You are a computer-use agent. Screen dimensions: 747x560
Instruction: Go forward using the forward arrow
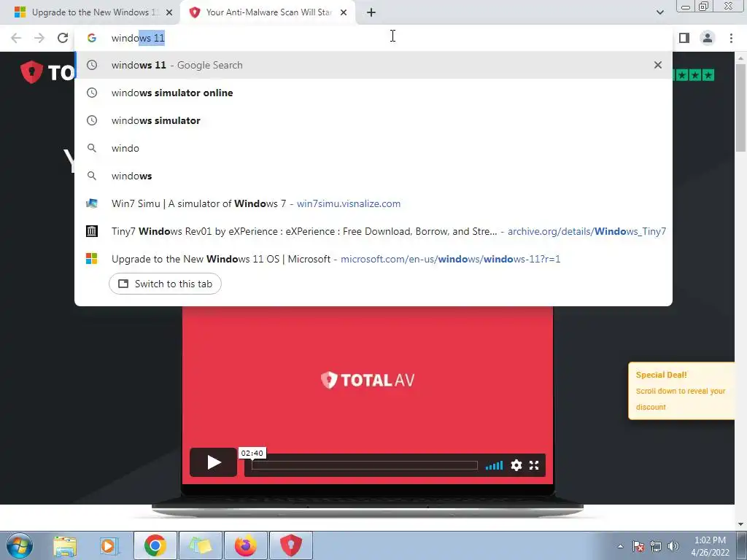point(39,38)
